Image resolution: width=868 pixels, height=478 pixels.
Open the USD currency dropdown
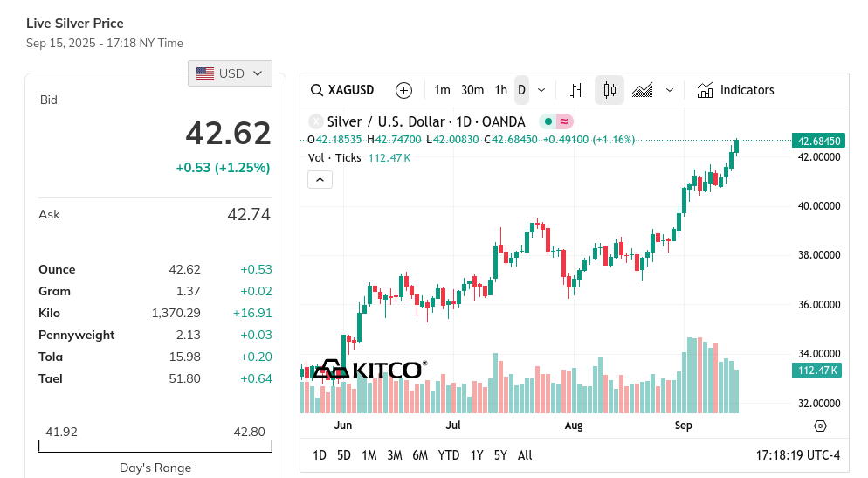pyautogui.click(x=230, y=73)
